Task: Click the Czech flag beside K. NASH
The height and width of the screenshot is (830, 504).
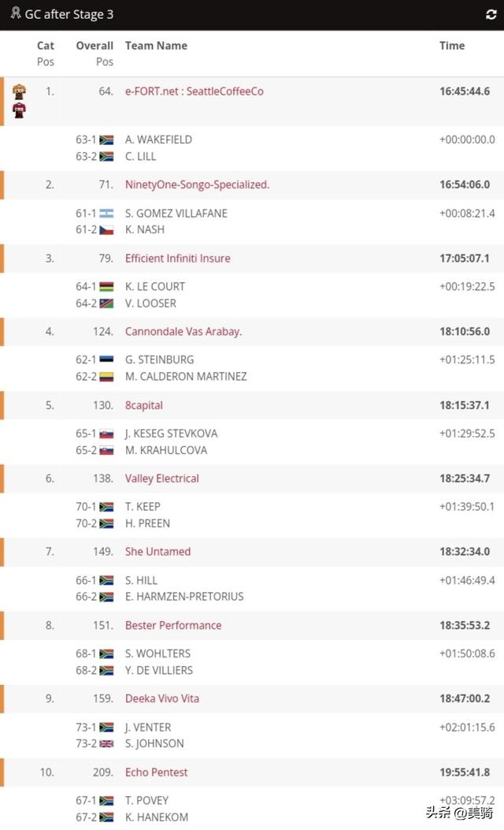Action: coord(106,230)
